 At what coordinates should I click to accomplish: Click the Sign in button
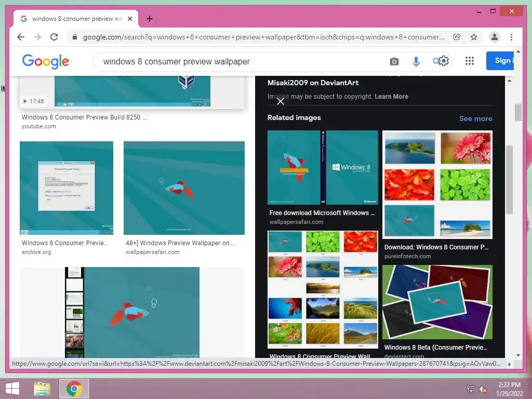[500, 61]
